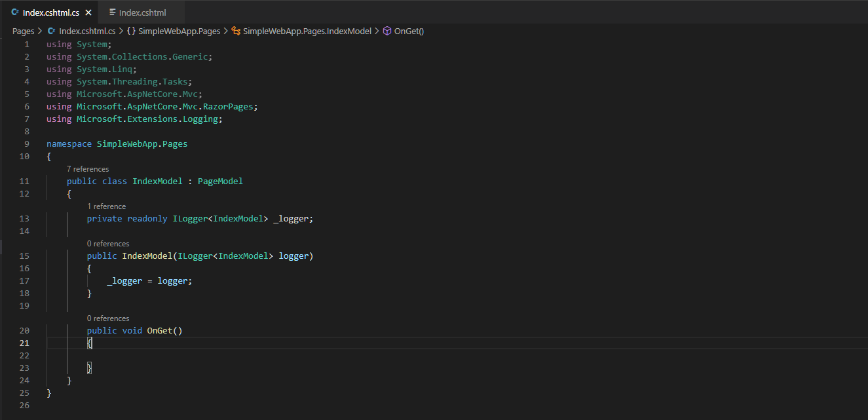This screenshot has width=868, height=420.
Task: Click 'PageModel' base class name
Action: click(x=220, y=181)
